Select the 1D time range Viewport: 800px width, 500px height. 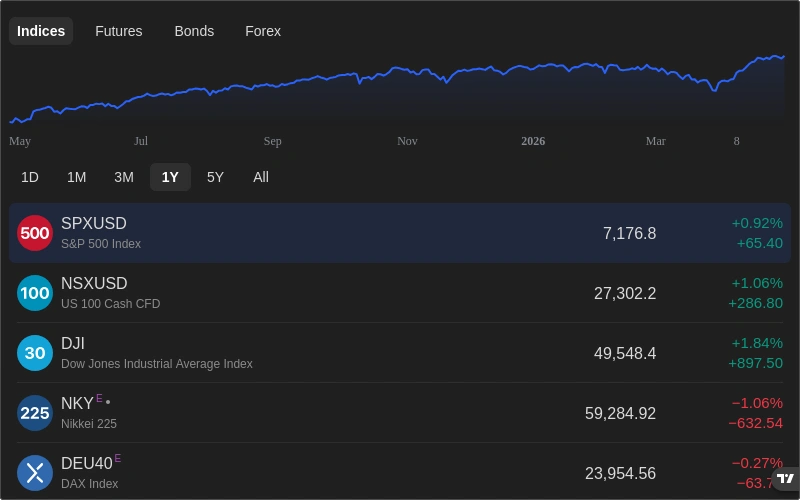pos(30,177)
